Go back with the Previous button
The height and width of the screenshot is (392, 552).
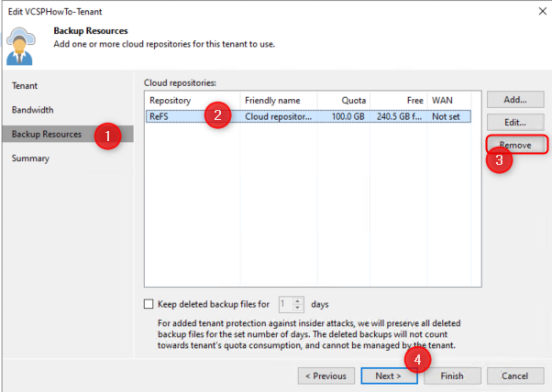(325, 376)
